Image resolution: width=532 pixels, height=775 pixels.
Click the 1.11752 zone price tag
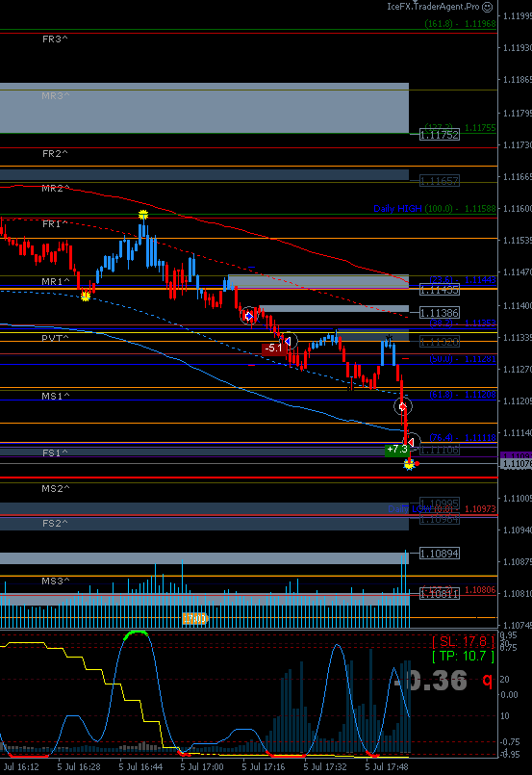click(440, 135)
